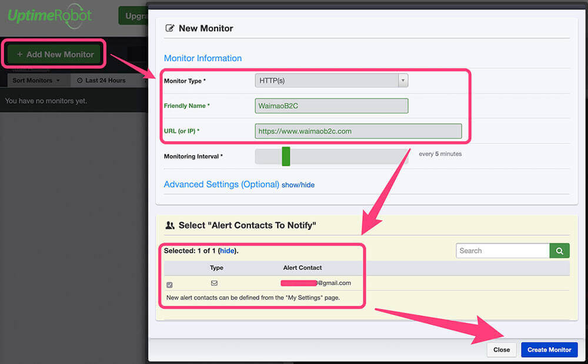Toggle Advanced Settings with show/hide
The height and width of the screenshot is (364, 588).
pos(298,185)
